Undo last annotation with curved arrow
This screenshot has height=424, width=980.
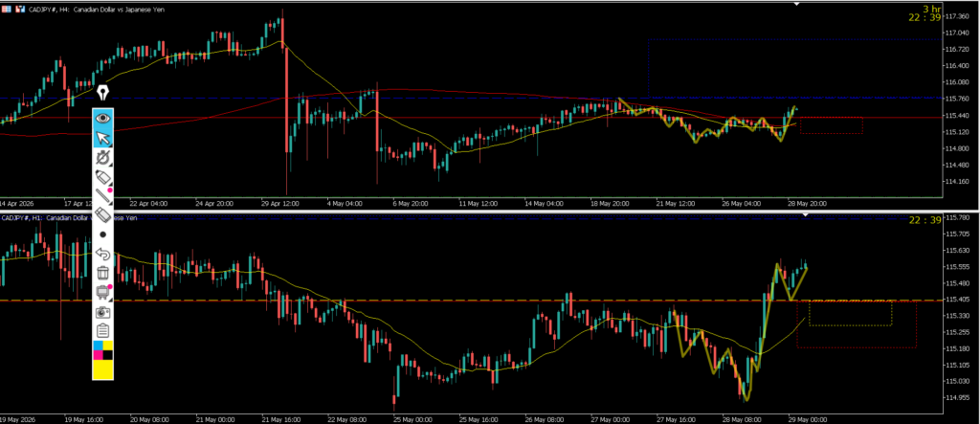point(103,254)
